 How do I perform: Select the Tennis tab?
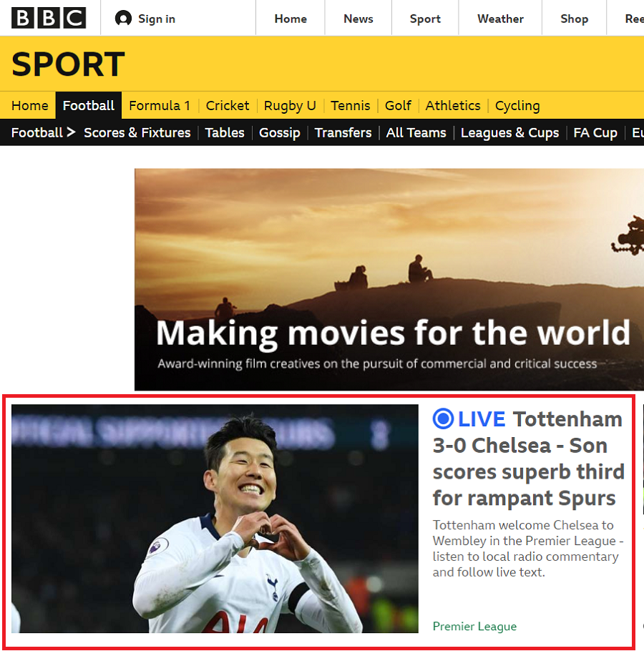pos(351,105)
